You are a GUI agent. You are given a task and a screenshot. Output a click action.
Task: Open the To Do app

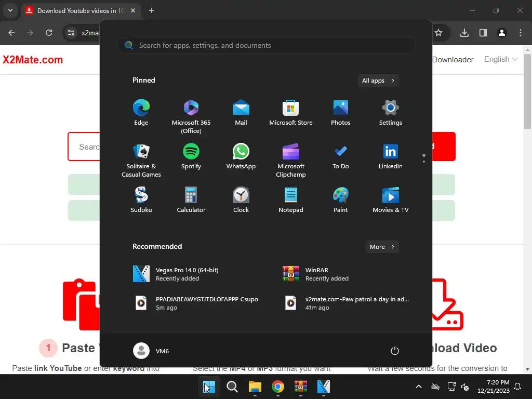(341, 156)
